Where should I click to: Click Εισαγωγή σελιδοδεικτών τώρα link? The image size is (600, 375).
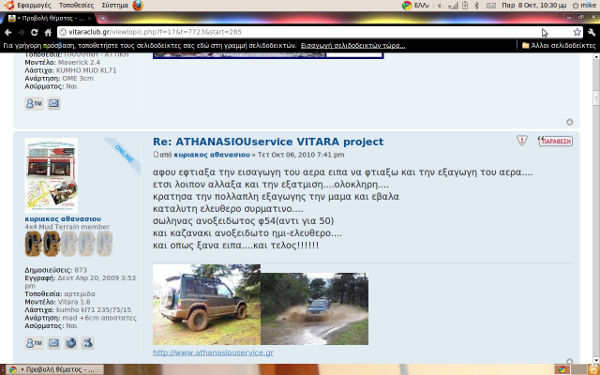pyautogui.click(x=353, y=46)
